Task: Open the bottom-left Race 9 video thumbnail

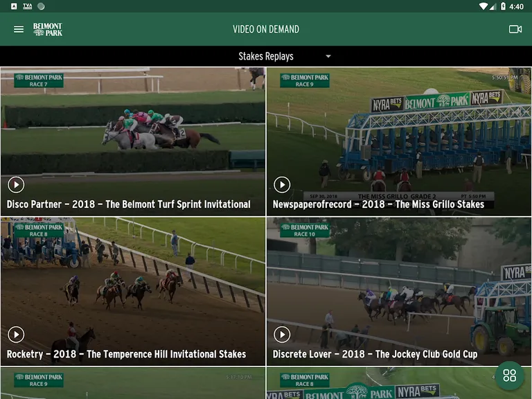Action: point(133,383)
